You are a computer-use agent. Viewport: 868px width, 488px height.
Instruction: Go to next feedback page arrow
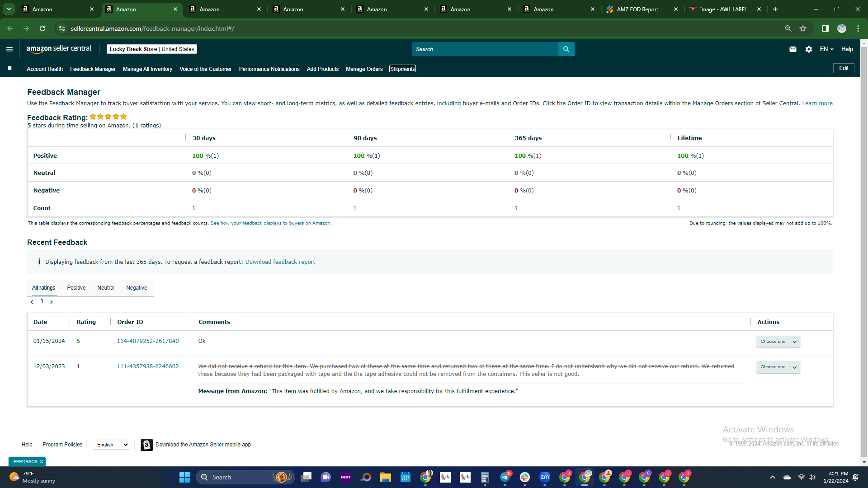[52, 302]
